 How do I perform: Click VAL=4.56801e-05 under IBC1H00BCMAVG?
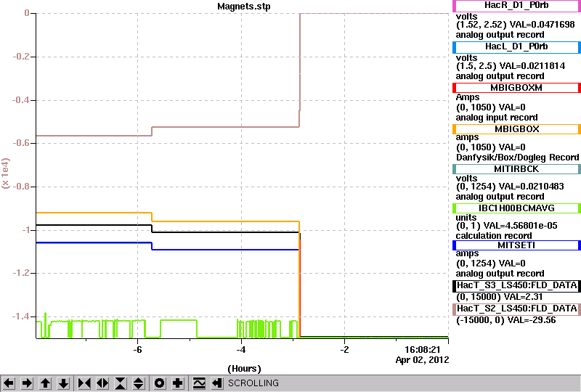(520, 226)
